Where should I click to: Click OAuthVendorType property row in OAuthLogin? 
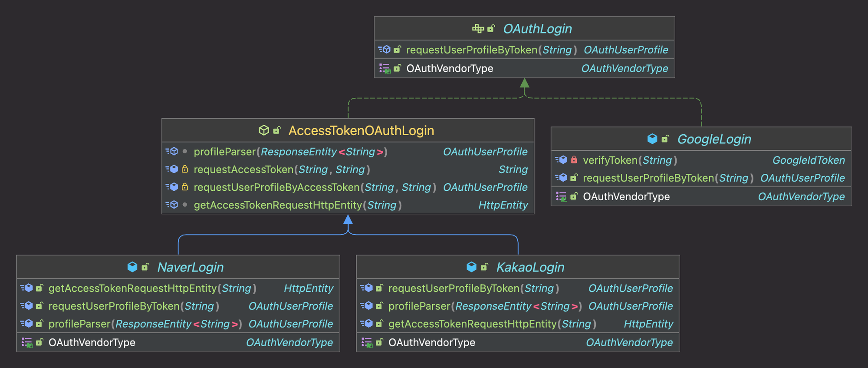tap(524, 68)
